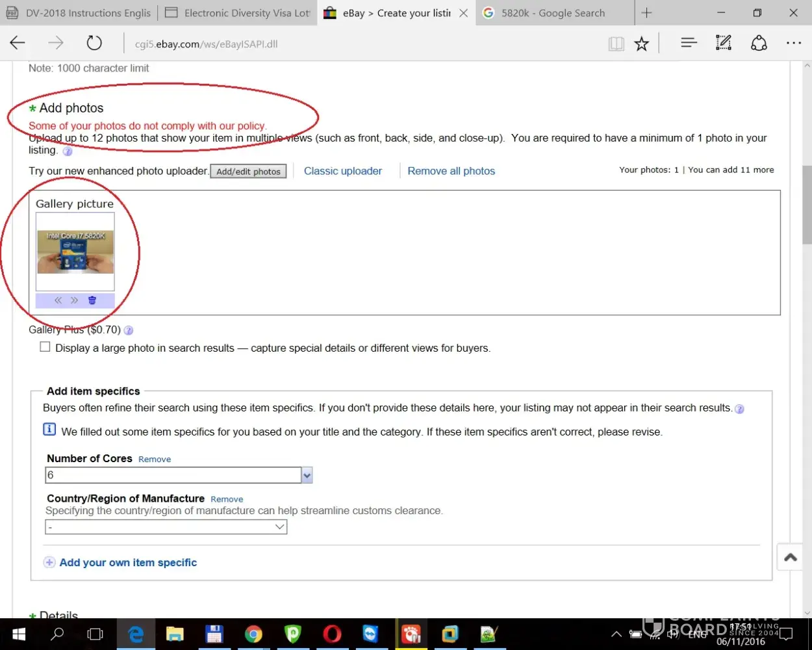This screenshot has height=650, width=812.
Task: Switch to the 5820k Google Search tab
Action: [x=552, y=13]
